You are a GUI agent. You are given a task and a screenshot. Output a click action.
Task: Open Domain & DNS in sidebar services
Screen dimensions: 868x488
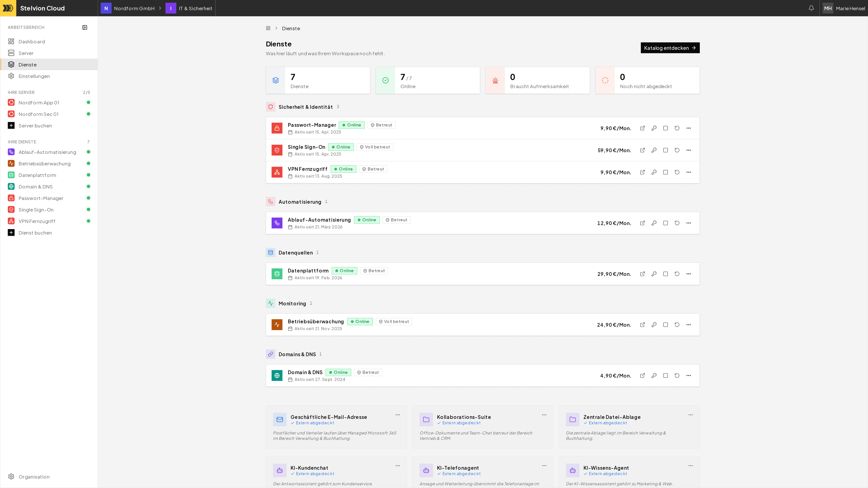point(49,187)
